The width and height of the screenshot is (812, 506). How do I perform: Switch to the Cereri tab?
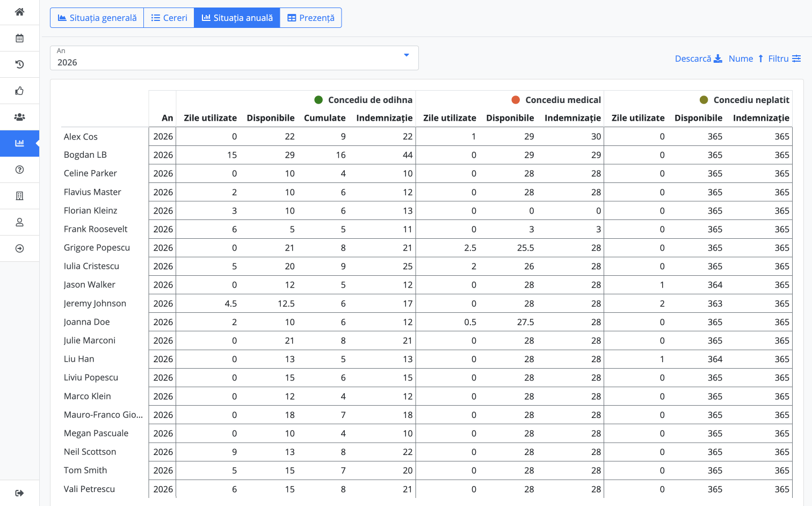[x=169, y=18]
